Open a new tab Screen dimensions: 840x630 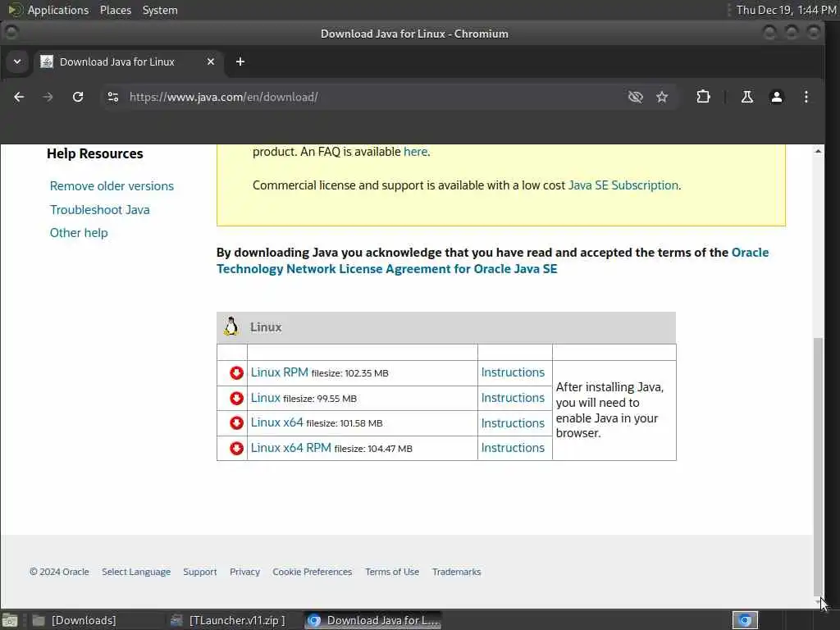[240, 62]
